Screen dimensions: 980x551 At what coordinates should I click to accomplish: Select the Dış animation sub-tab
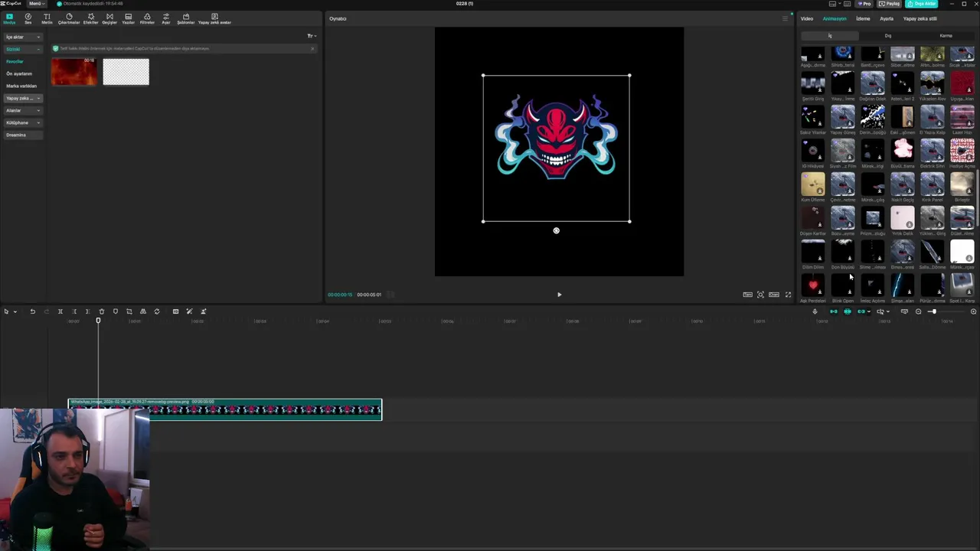[x=888, y=36]
